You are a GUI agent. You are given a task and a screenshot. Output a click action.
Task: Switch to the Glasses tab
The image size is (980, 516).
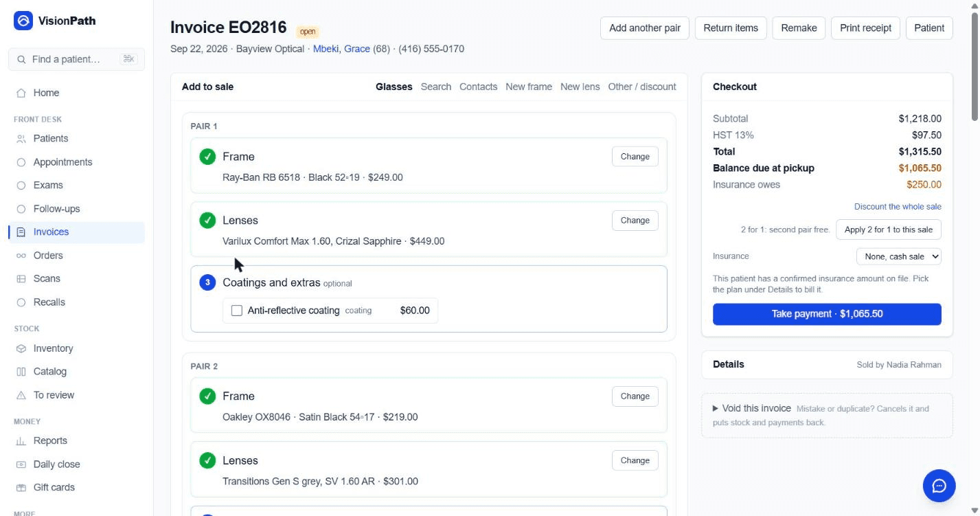coord(394,87)
